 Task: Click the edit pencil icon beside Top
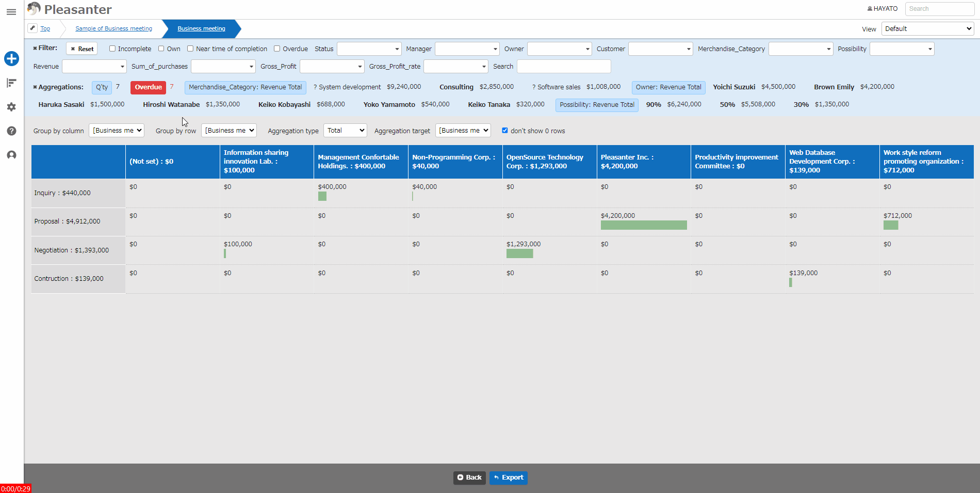32,28
